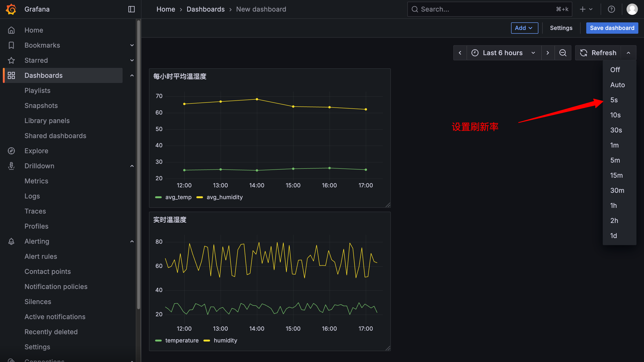Click the Explore compass icon

pos(11,151)
